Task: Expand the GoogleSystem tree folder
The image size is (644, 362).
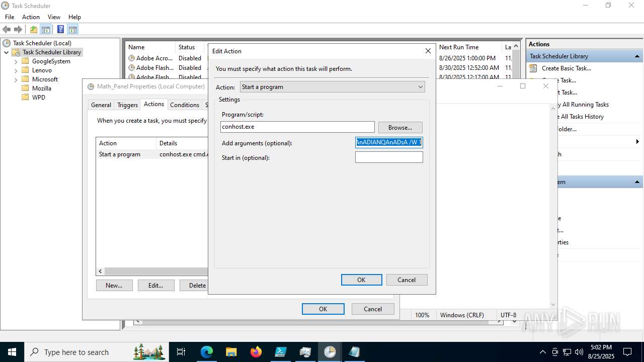Action: (16, 61)
